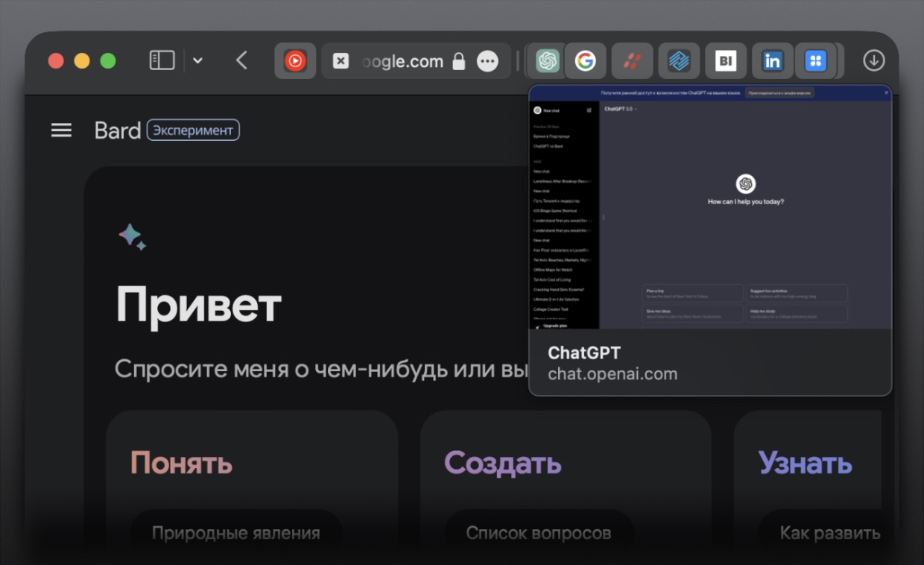Screen dimensions: 924x565
Task: Go back to the previous page
Action: point(241,60)
